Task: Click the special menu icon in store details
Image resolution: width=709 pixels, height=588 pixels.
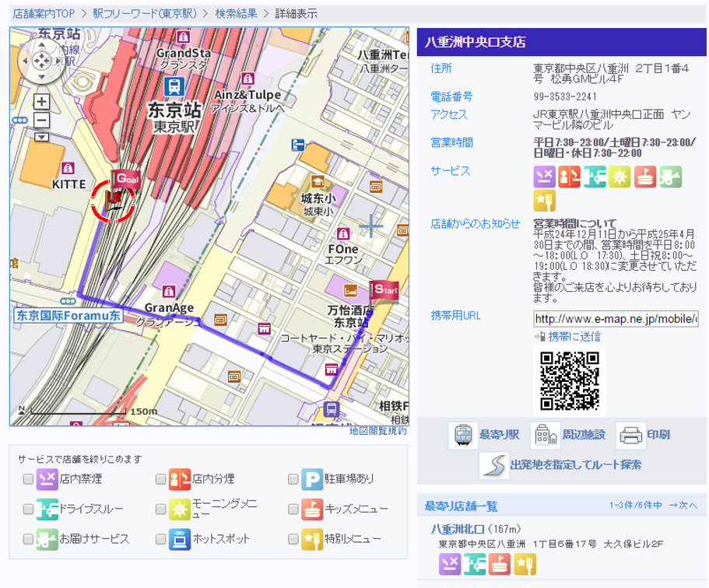Action: point(545,201)
